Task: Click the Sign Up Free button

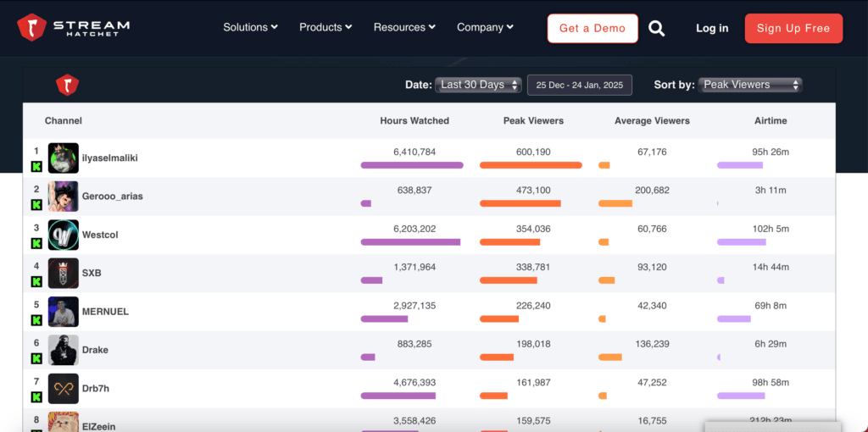Action: [793, 28]
